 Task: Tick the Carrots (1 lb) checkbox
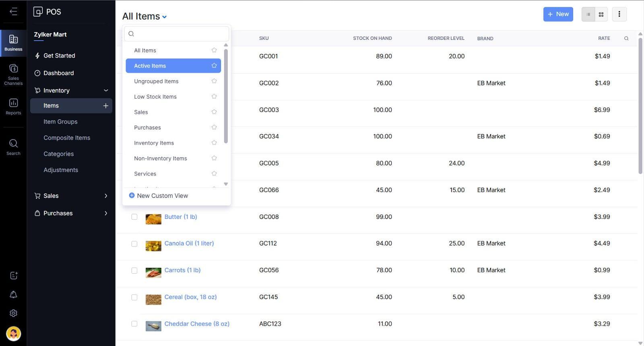[x=134, y=270]
